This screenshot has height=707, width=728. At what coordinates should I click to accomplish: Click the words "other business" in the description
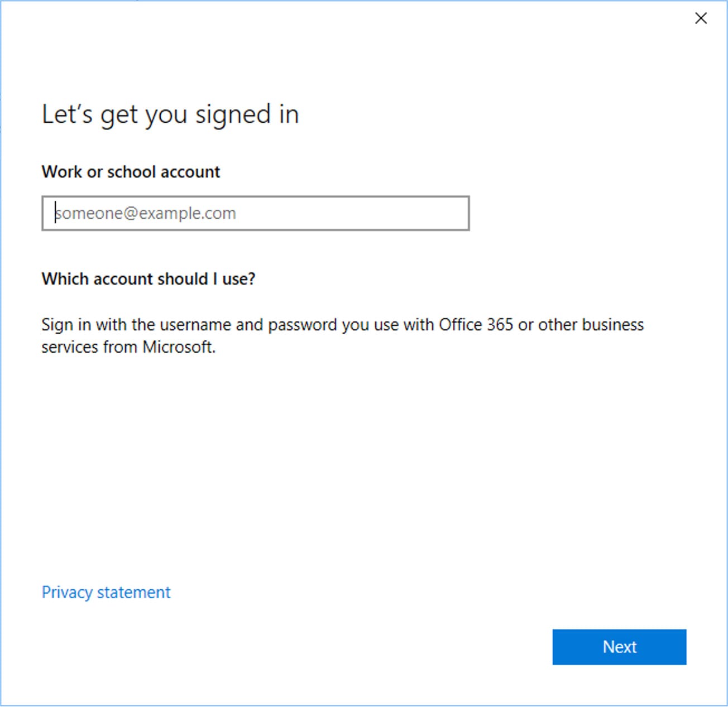point(591,325)
